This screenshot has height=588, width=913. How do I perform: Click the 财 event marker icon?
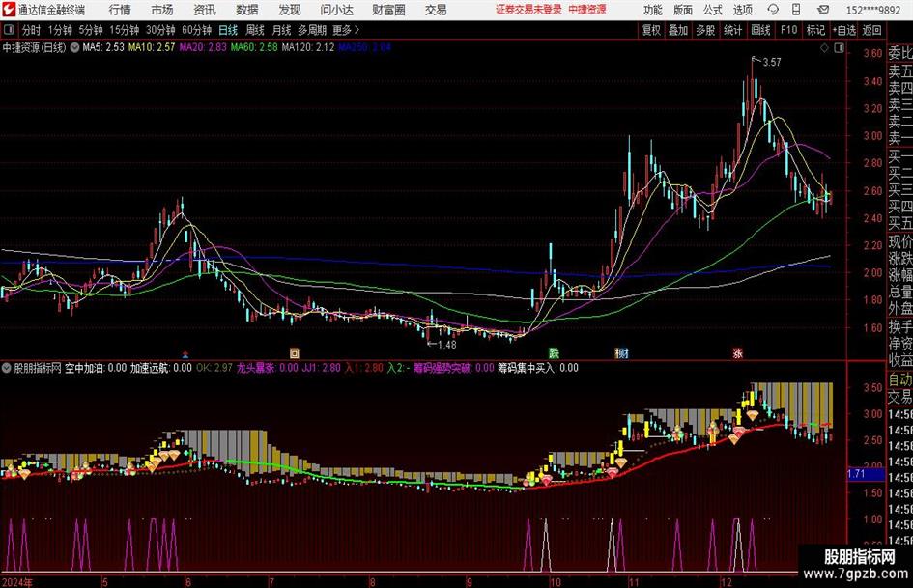[x=621, y=353]
